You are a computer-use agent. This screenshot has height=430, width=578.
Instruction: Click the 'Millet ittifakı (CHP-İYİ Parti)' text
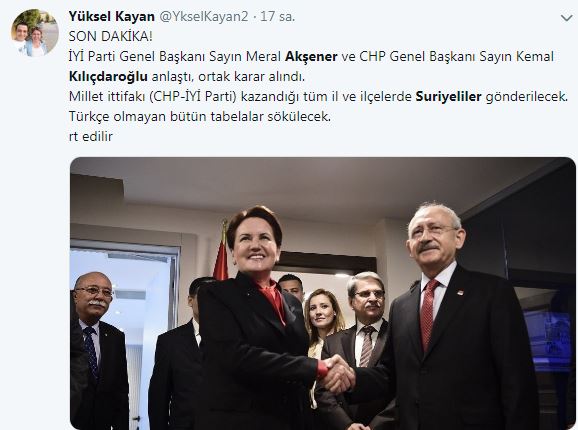[153, 97]
